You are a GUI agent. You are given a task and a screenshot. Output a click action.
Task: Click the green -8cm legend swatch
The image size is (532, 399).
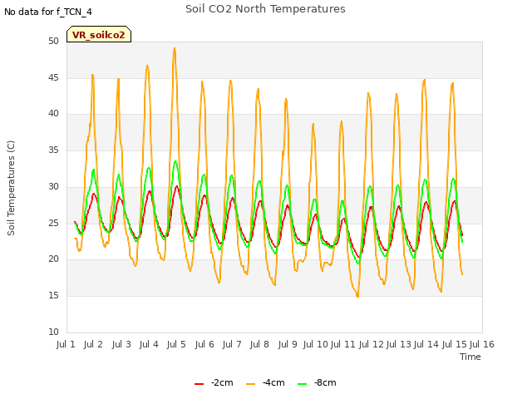click(302, 383)
